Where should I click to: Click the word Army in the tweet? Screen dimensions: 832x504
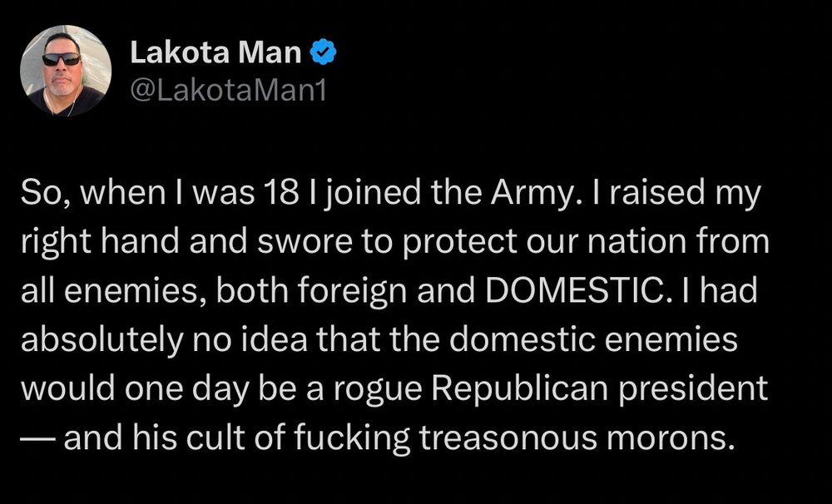point(536,193)
